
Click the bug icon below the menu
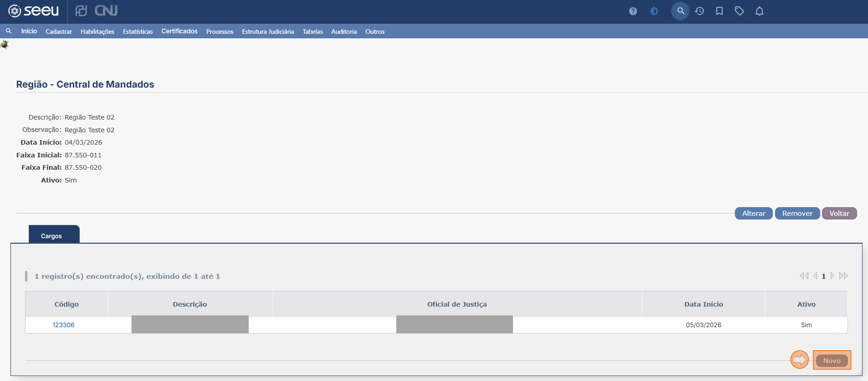(4, 44)
